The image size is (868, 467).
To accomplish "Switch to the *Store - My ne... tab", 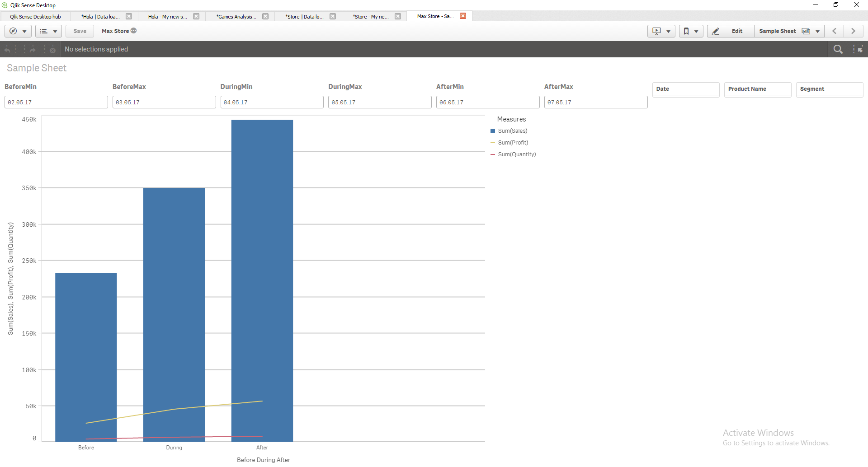I will point(371,17).
